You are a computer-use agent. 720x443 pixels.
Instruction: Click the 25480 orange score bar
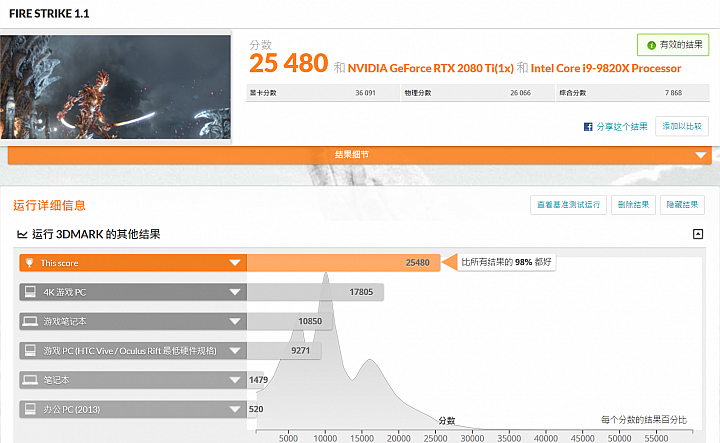point(343,263)
